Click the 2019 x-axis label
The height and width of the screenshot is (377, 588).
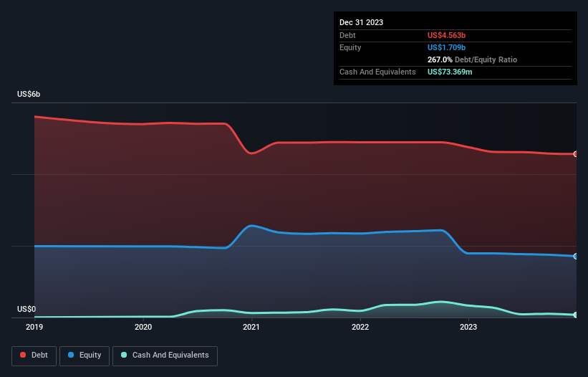click(34, 327)
